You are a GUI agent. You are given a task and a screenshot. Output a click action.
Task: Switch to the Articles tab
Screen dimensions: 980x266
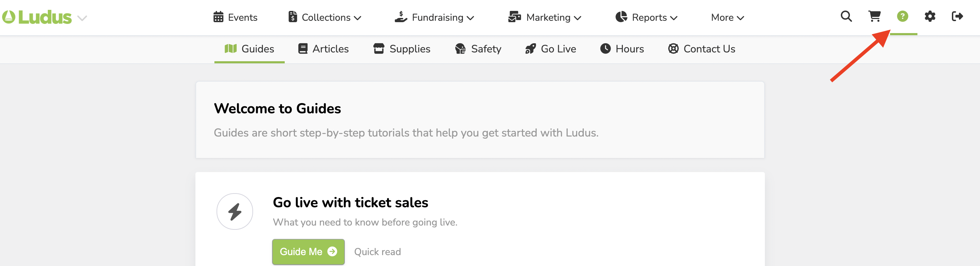tap(323, 49)
